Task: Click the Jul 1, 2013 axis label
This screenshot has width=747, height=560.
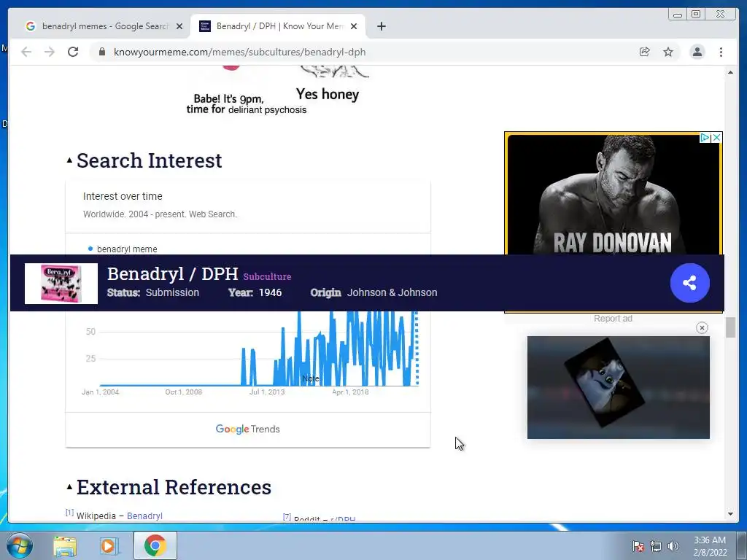Action: point(267,392)
